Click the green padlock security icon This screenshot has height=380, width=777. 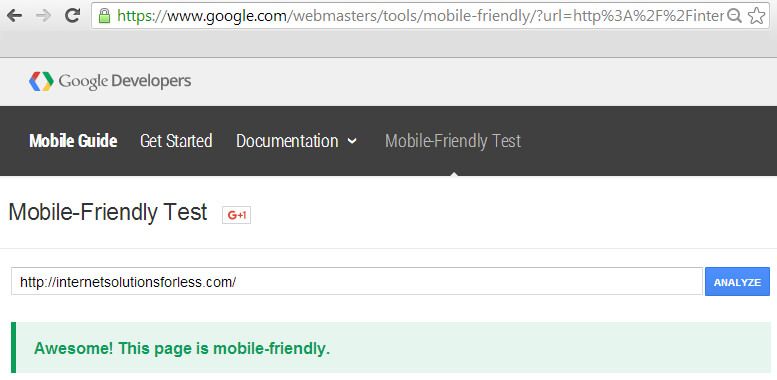point(104,15)
